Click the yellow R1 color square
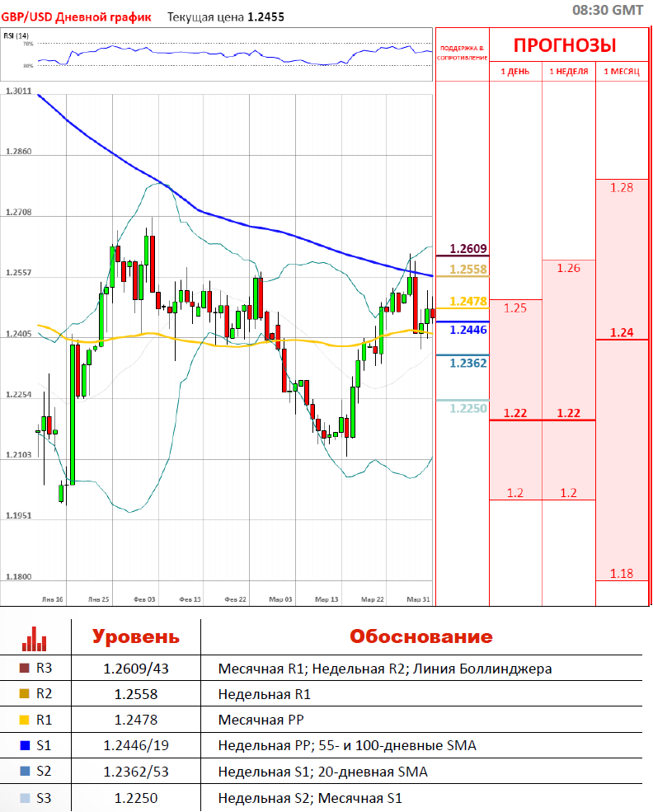The height and width of the screenshot is (812, 653). coord(22,720)
